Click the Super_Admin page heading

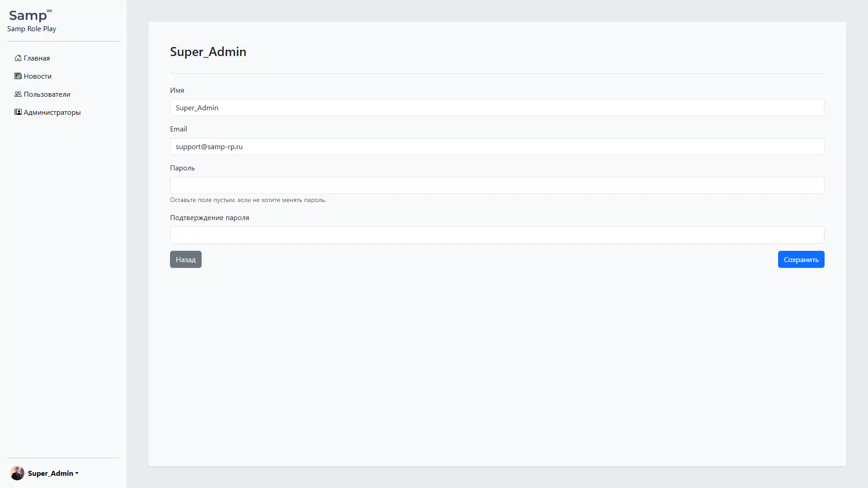(x=208, y=52)
